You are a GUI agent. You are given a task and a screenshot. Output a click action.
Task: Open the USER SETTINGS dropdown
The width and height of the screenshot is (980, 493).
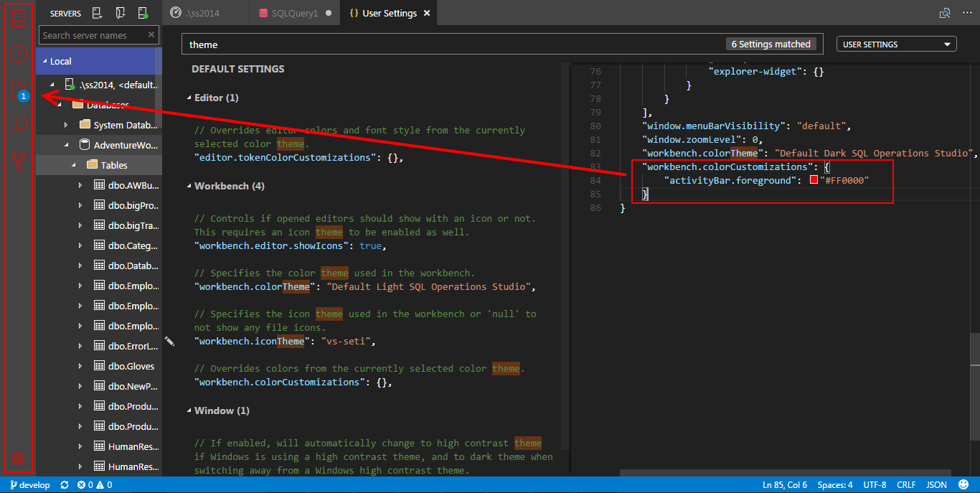pos(896,44)
